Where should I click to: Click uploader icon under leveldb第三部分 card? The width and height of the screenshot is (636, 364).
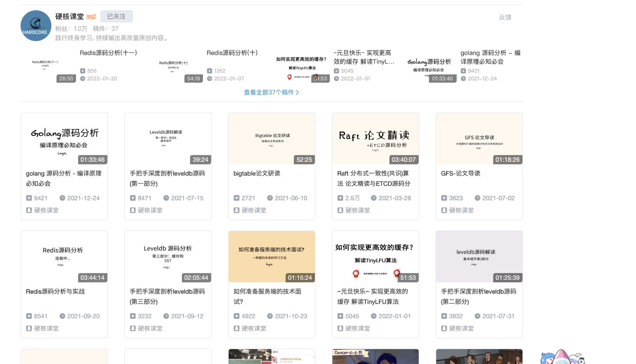133,328
